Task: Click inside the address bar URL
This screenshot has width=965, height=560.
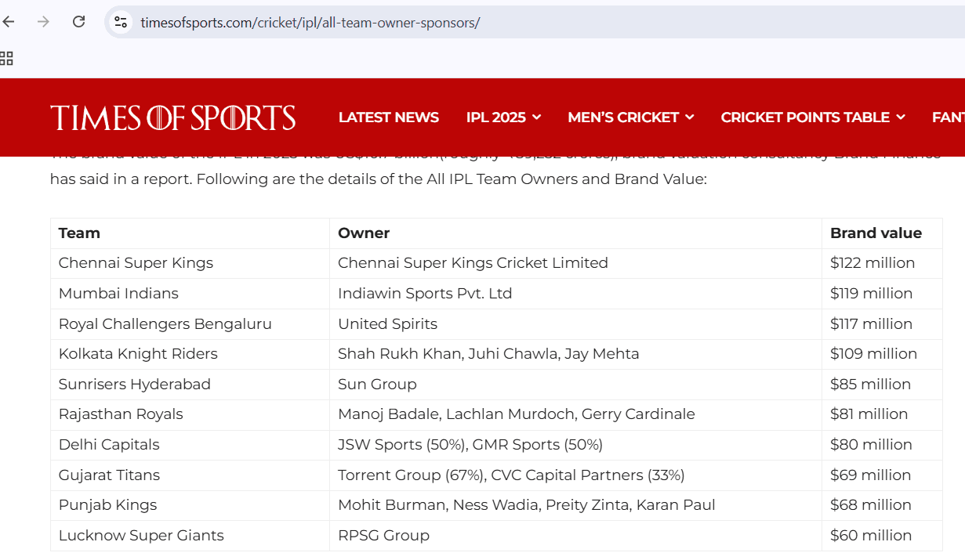Action: (310, 22)
